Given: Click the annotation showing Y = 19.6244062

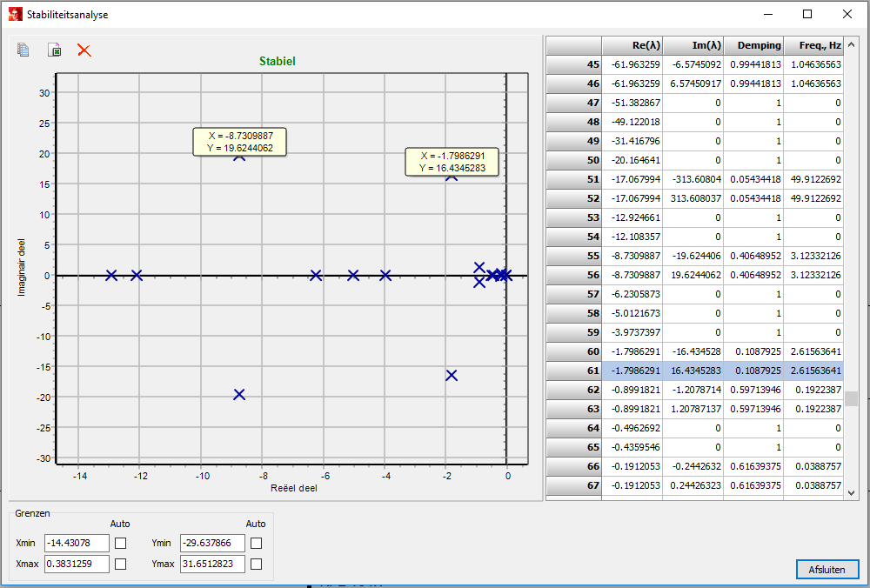Looking at the screenshot, I should [x=239, y=143].
